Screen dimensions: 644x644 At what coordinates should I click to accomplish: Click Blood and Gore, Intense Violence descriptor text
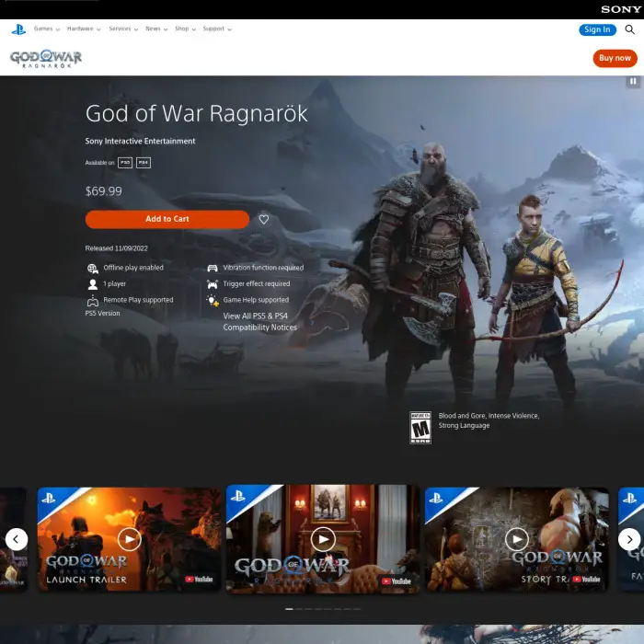point(489,420)
